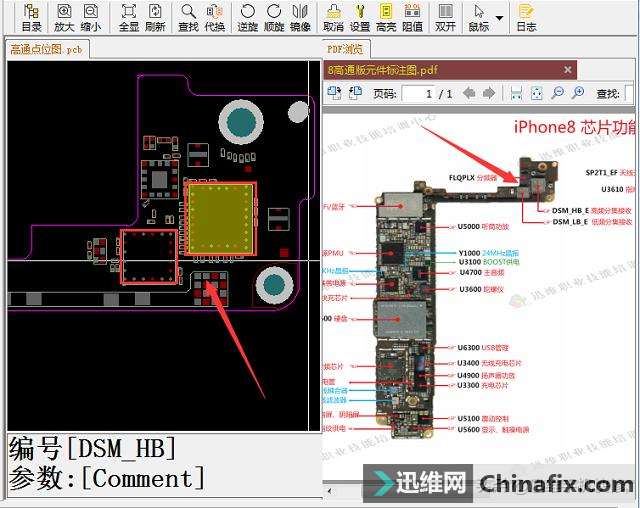
Task: Close the 8高通版元件标注图.pdf tab
Action: point(568,70)
